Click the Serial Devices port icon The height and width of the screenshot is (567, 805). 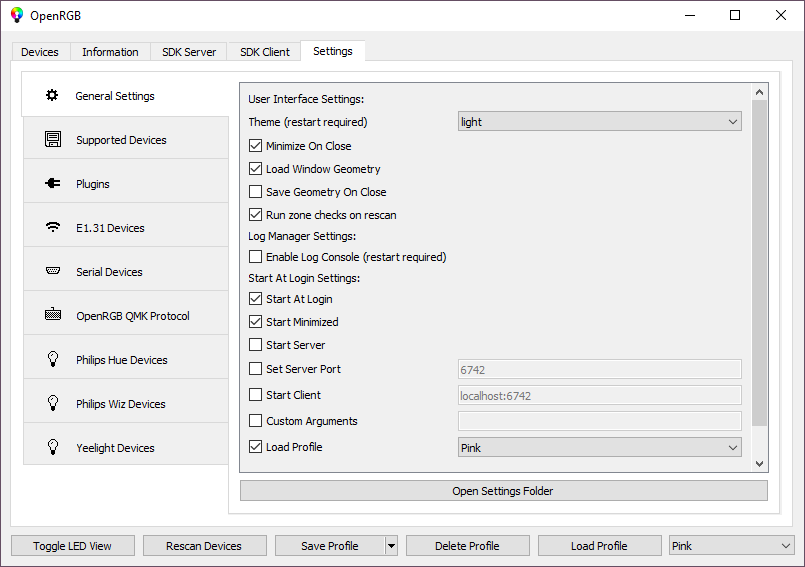point(53,272)
